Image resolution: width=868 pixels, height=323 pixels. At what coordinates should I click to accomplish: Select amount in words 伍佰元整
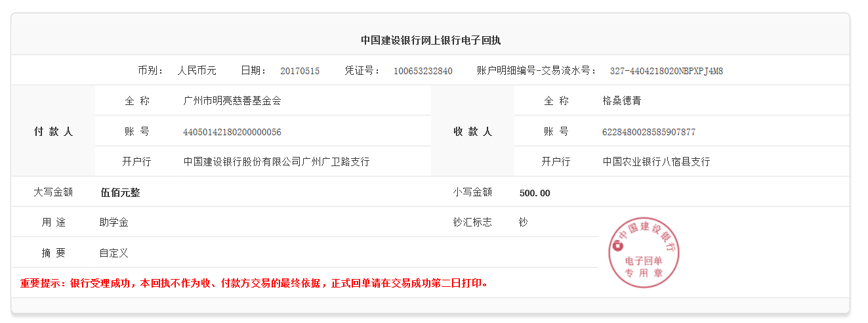coord(120,192)
